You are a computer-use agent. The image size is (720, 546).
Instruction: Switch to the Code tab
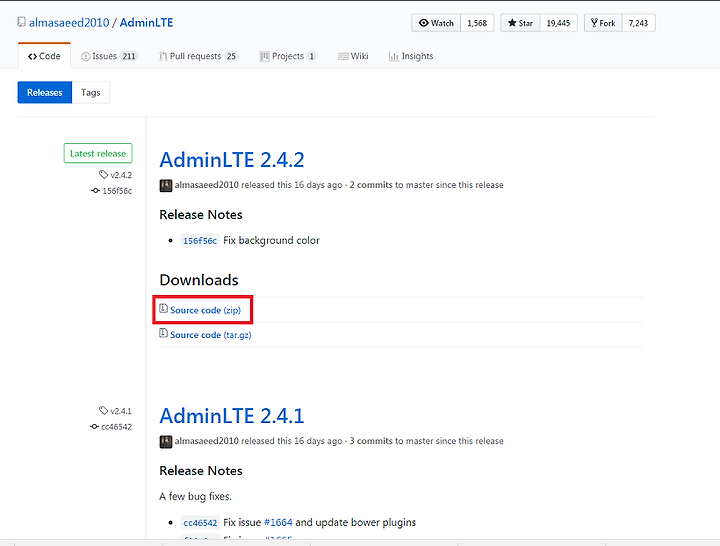pyautogui.click(x=44, y=56)
